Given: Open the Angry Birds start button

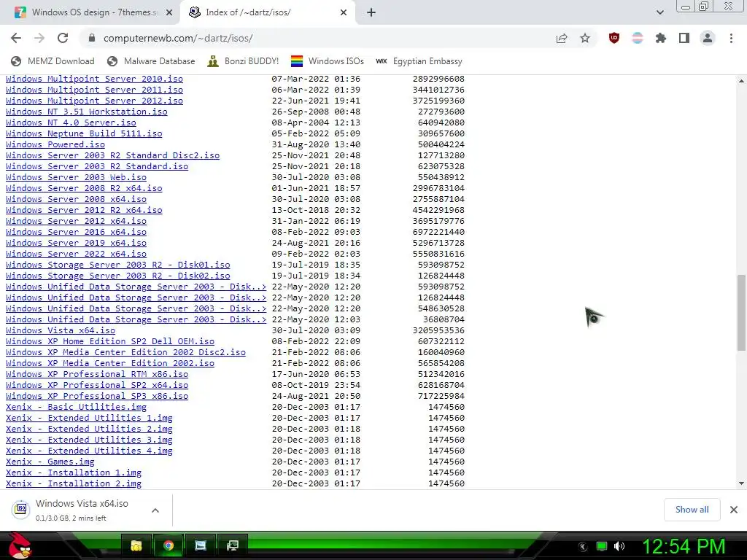Looking at the screenshot, I should 20,545.
